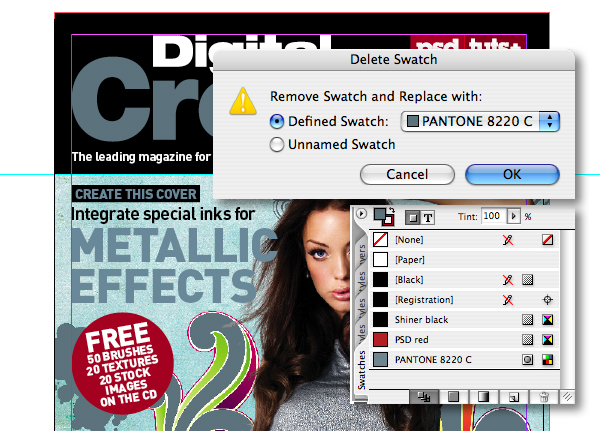Switch to the Swatches side tab
Screen dimensions: 600x431
(361, 370)
